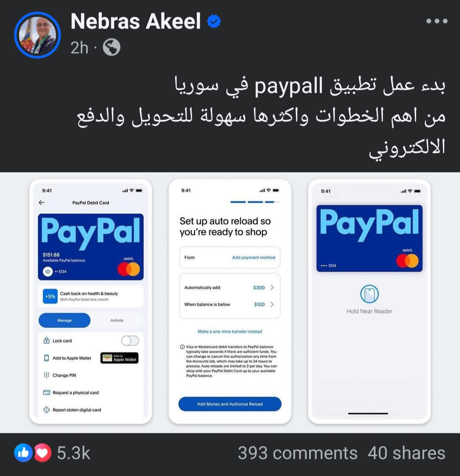Expand the Automatically add $300 chevron
The width and height of the screenshot is (460, 476).
point(272,288)
